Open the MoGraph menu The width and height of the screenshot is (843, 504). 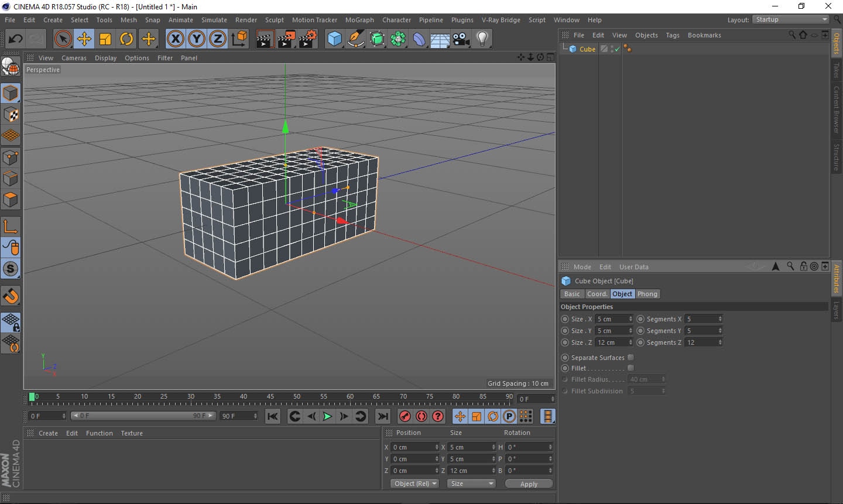(359, 20)
